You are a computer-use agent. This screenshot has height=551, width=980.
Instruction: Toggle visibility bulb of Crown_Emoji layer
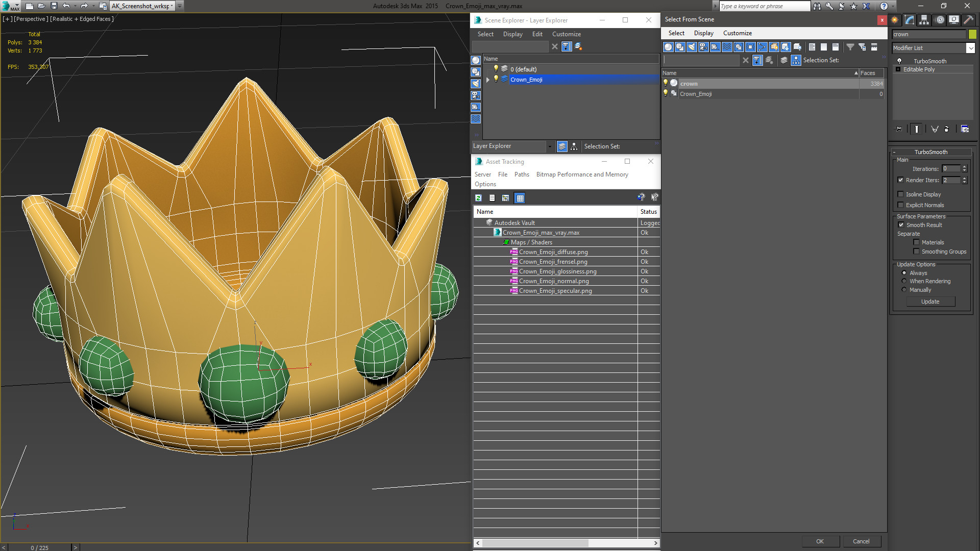coord(496,79)
